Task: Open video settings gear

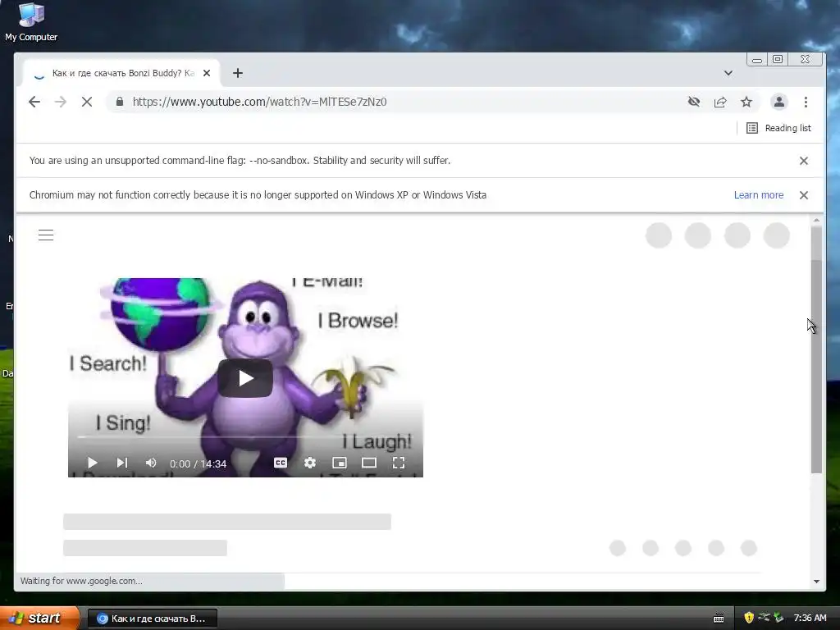Action: 309,463
